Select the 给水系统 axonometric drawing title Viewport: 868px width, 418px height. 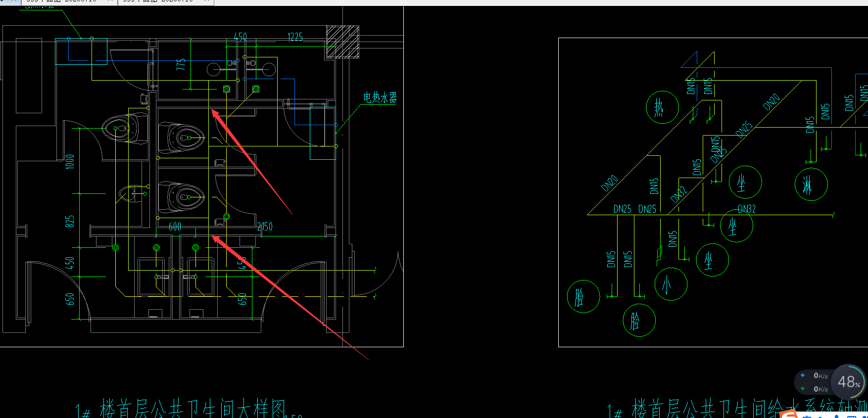point(737,409)
